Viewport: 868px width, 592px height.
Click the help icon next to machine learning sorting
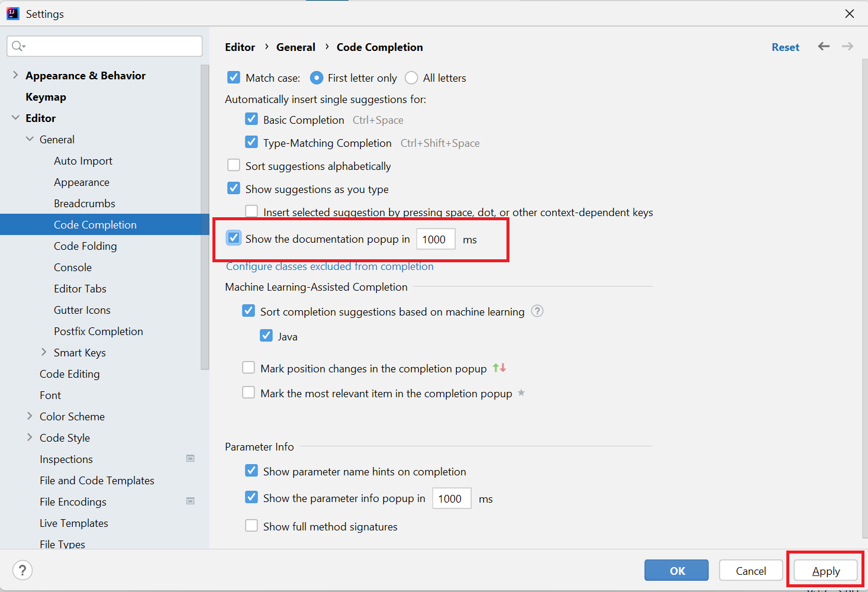click(537, 311)
